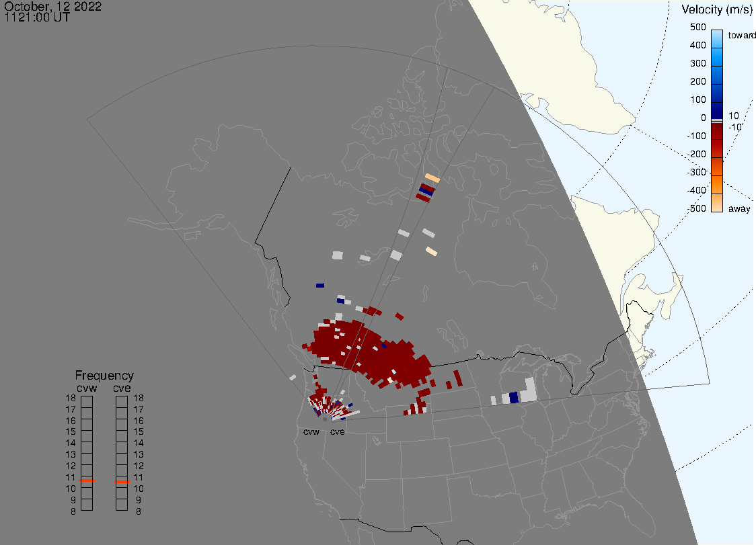The image size is (756, 545).
Task: Click the toward label beside the color bar
Action: coord(741,35)
